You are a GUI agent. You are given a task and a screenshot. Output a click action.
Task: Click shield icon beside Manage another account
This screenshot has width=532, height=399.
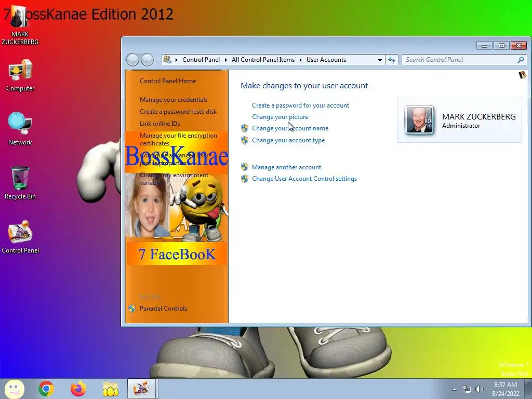tap(245, 167)
